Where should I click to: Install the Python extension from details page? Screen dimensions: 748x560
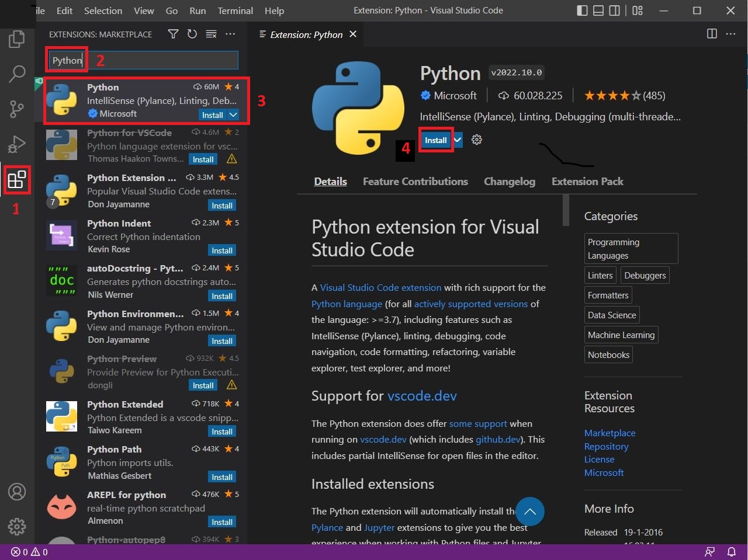436,140
